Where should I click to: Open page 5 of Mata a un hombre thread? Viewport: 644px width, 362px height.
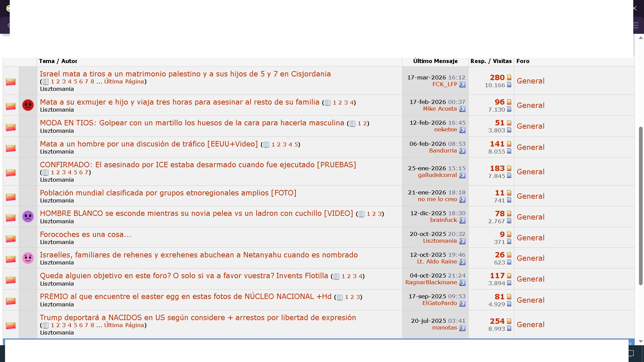296,144
